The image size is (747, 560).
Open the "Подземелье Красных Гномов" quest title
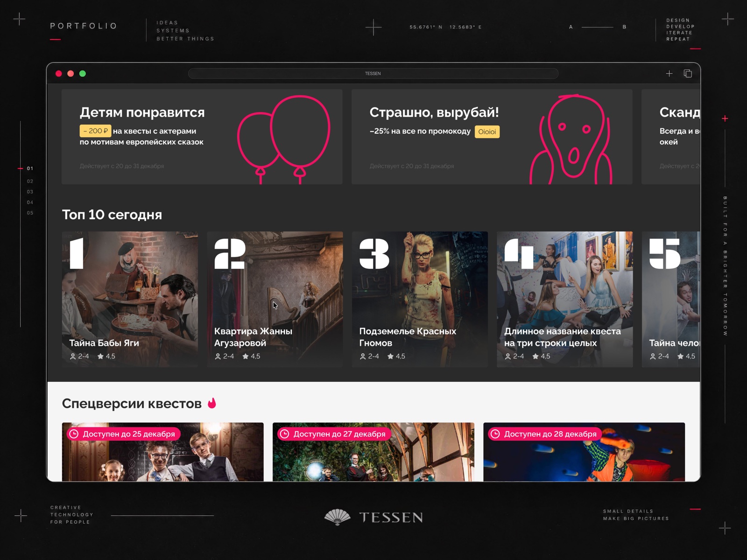(407, 337)
